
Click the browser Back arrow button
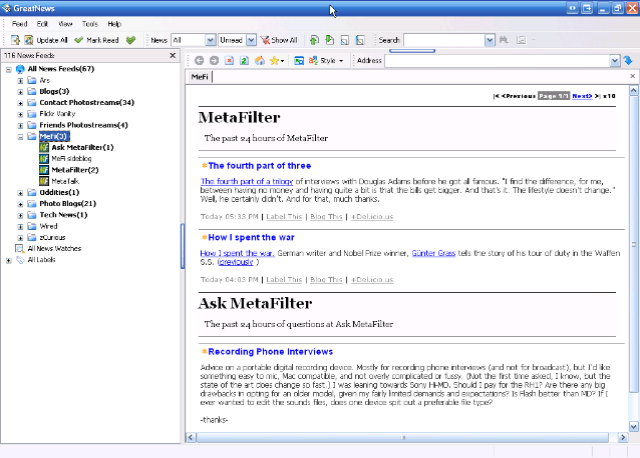199,60
